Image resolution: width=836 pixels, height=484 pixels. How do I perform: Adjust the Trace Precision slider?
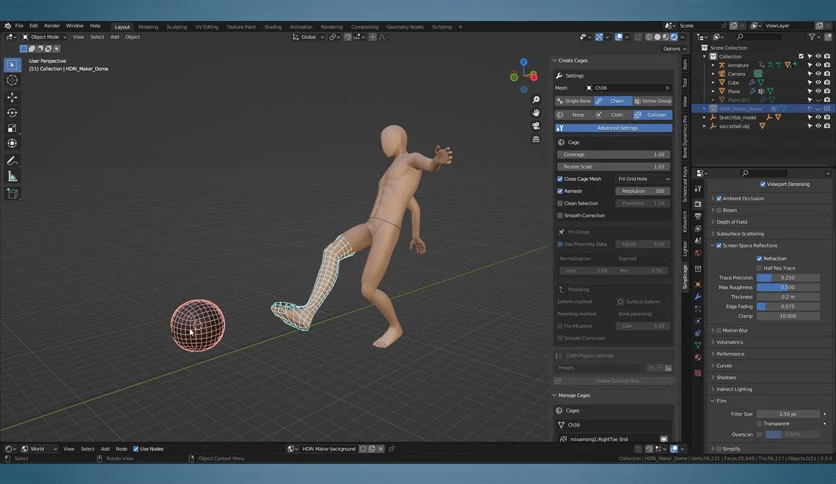(787, 278)
